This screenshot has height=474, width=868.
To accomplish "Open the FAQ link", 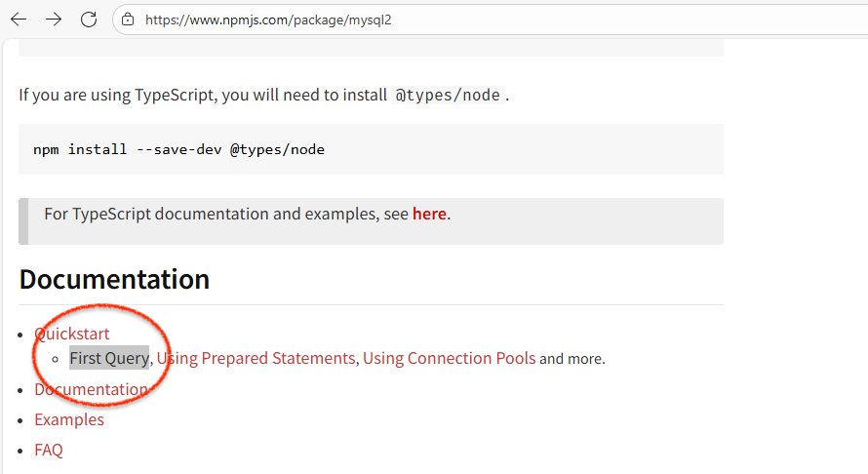I will (49, 450).
